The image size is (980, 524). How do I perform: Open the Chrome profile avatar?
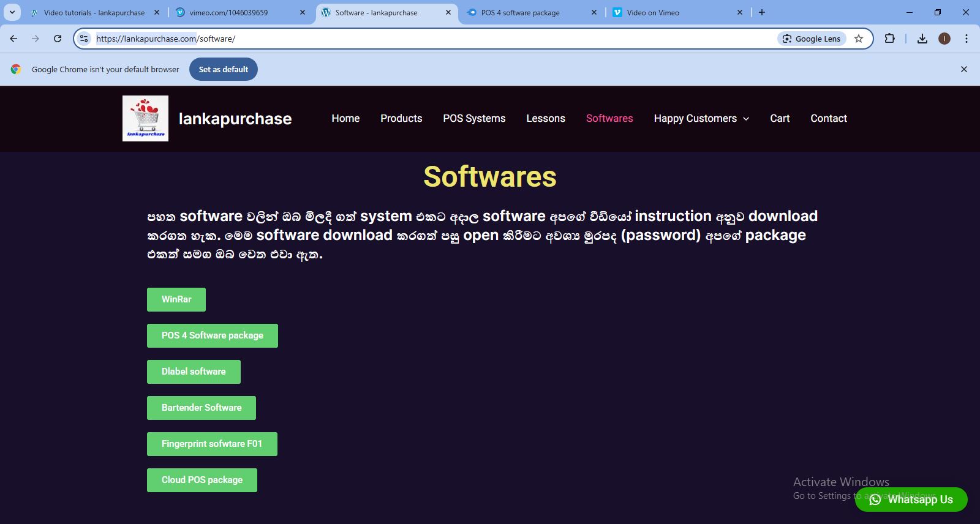944,39
